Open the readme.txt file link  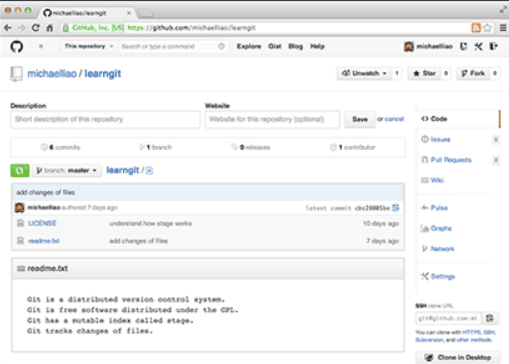pos(44,241)
